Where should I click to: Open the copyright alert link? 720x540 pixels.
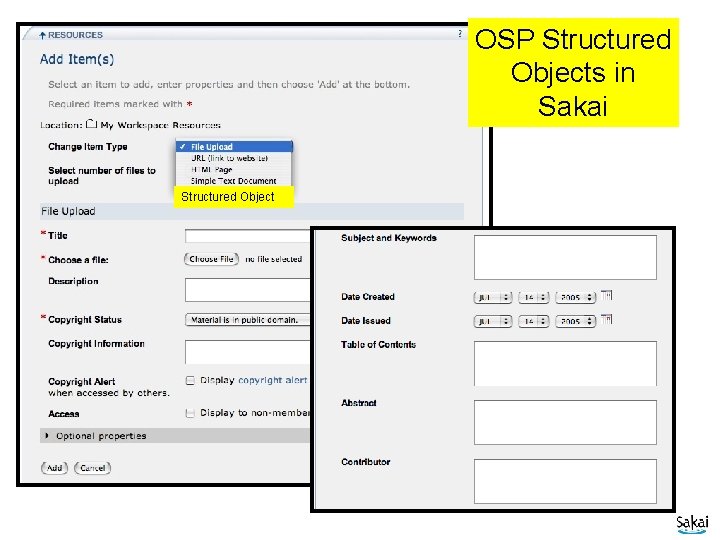[273, 380]
